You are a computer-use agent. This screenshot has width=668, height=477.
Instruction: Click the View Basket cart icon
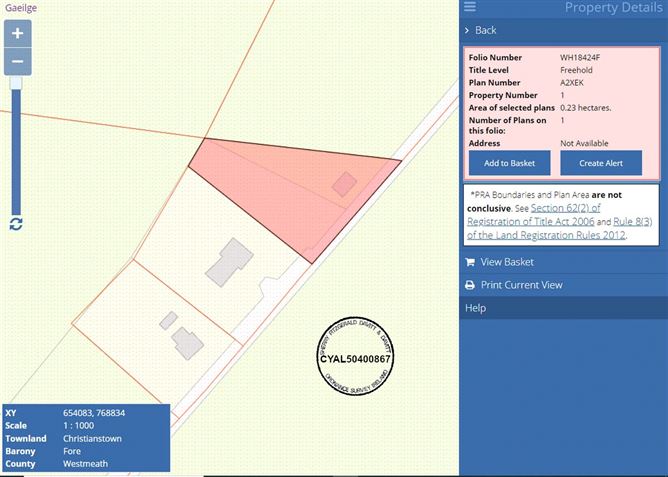tap(470, 262)
